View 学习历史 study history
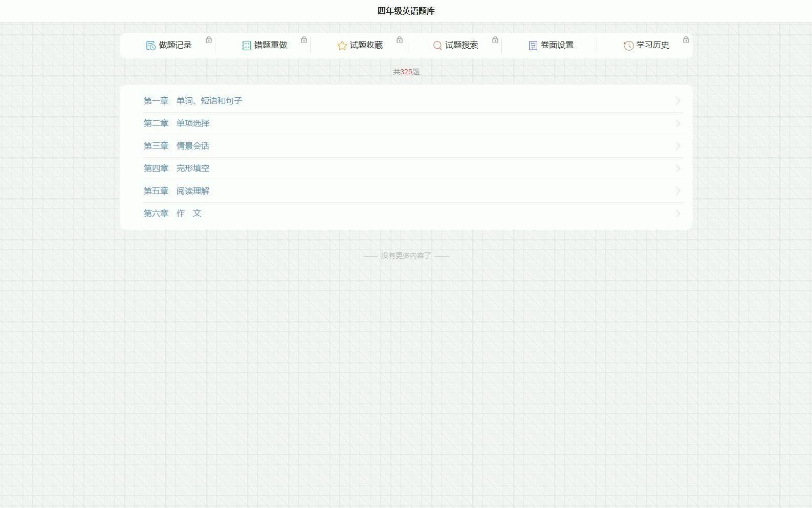Screen dimensions: 812x508 [x=646, y=45]
